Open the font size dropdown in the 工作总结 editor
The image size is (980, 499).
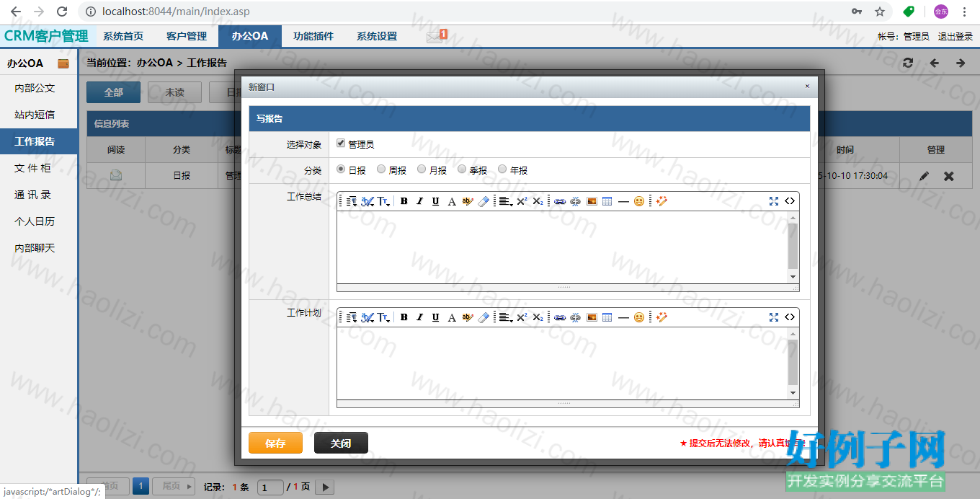(384, 201)
